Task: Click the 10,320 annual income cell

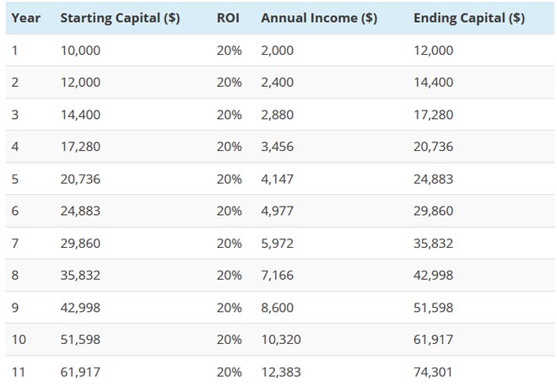Action: pos(281,339)
